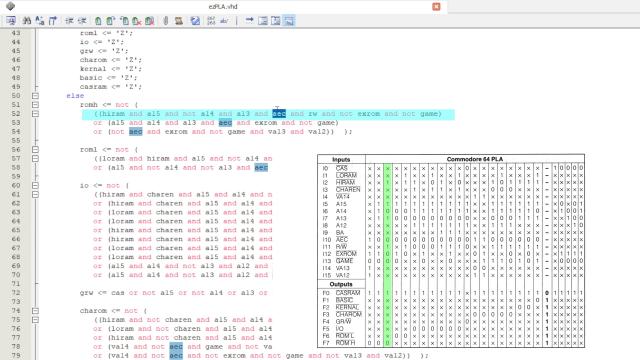
Task: Collapse the fold marker at line 57
Action: pyautogui.click(x=36, y=159)
